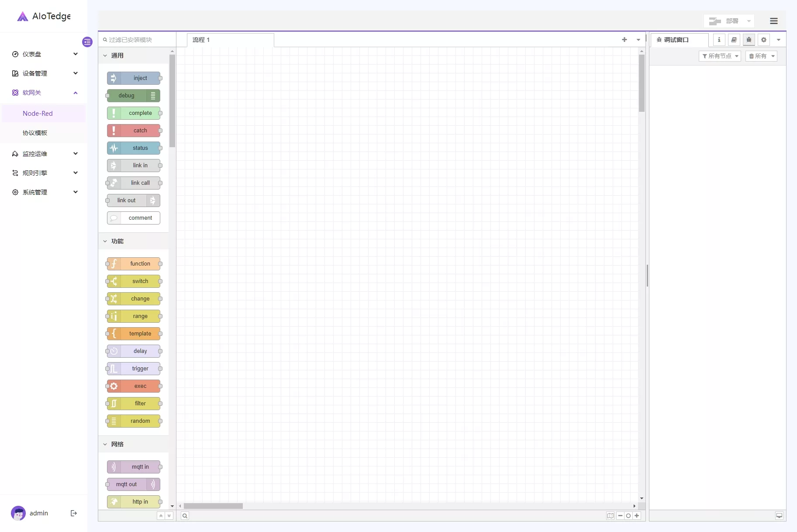Click the hamburger menu icon at top right
797x532 pixels.
773,21
